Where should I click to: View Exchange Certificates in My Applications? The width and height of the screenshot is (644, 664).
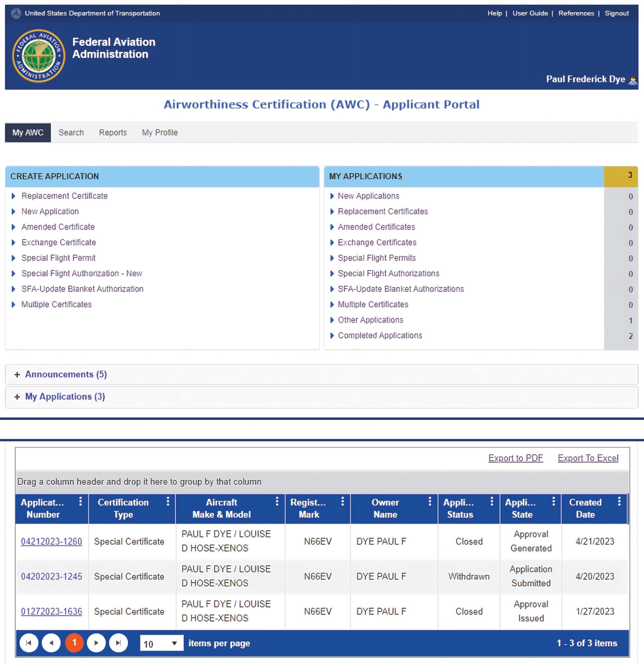pos(377,243)
